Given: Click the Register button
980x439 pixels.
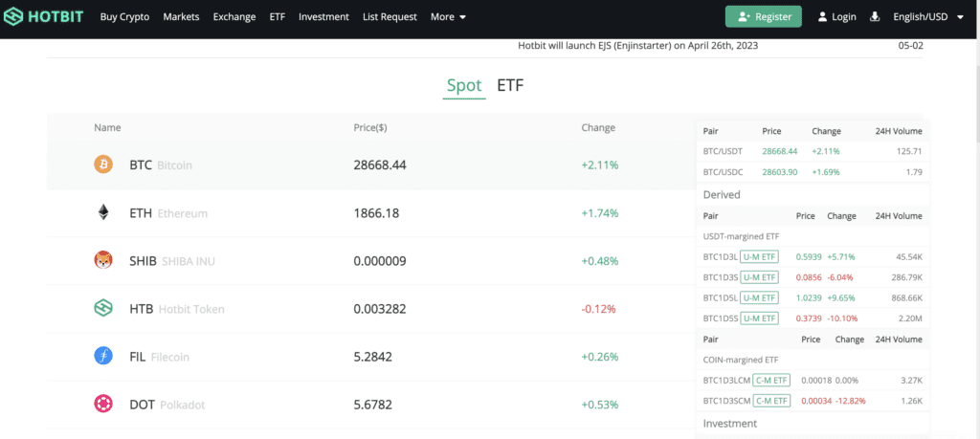Looking at the screenshot, I should click(x=763, y=17).
